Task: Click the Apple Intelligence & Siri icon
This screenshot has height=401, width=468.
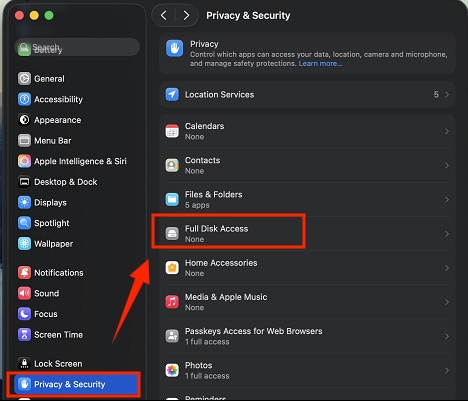Action: [24, 161]
